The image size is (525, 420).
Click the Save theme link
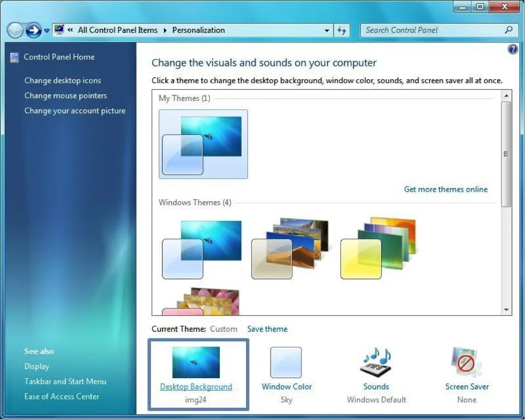click(x=267, y=329)
